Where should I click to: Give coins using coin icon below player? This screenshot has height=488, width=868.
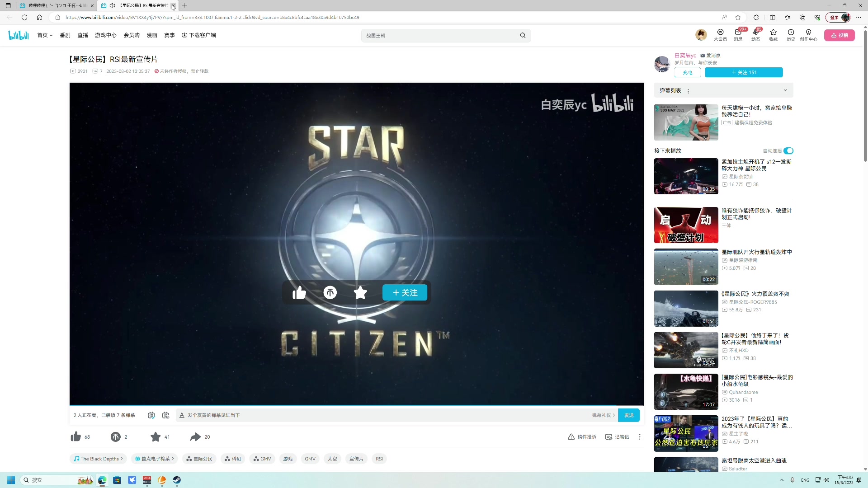coord(116,437)
